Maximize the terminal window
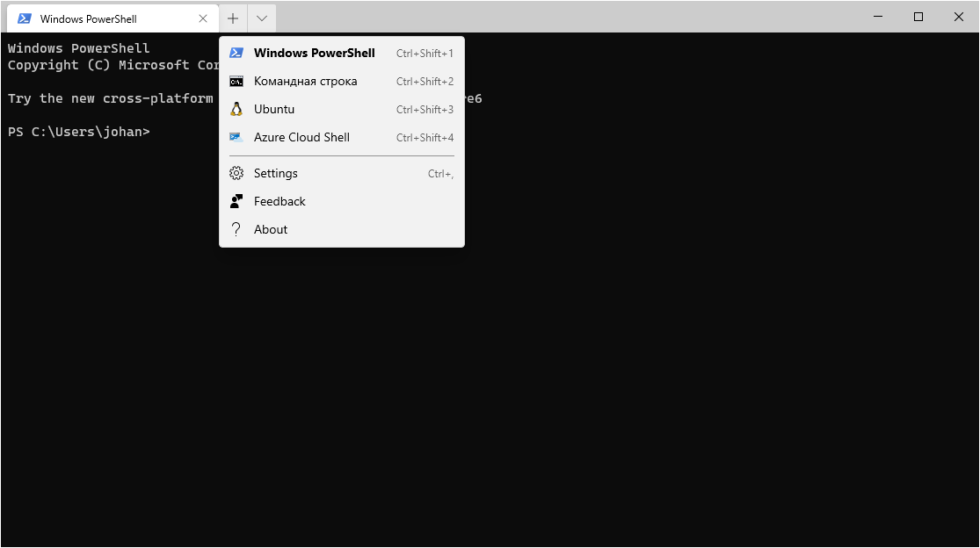The width and height of the screenshot is (980, 548). (x=918, y=17)
